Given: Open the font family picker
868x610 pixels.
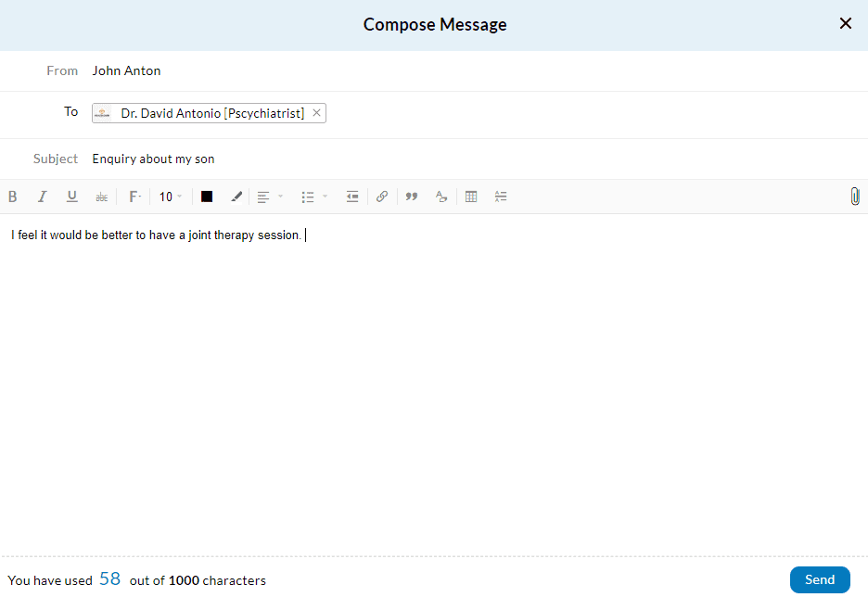Looking at the screenshot, I should pos(135,197).
